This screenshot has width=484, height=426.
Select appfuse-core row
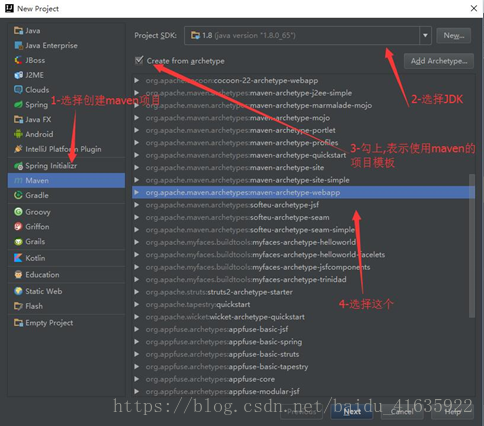[x=303, y=379]
